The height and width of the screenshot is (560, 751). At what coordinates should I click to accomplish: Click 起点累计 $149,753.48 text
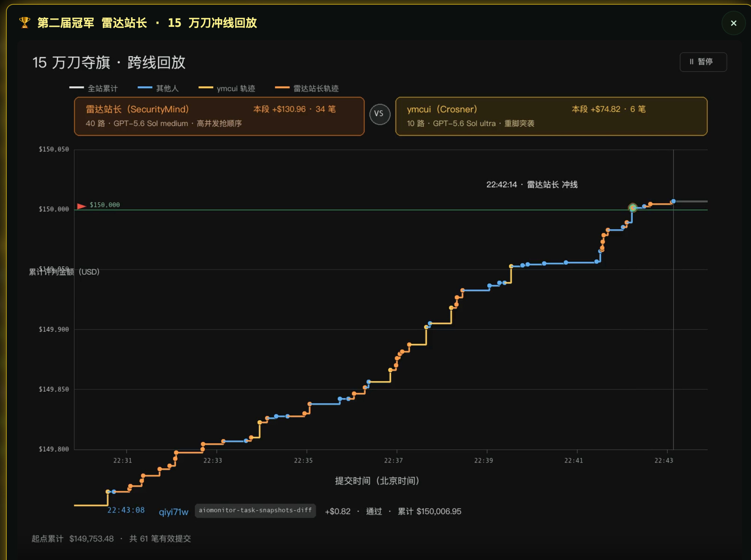72,539
